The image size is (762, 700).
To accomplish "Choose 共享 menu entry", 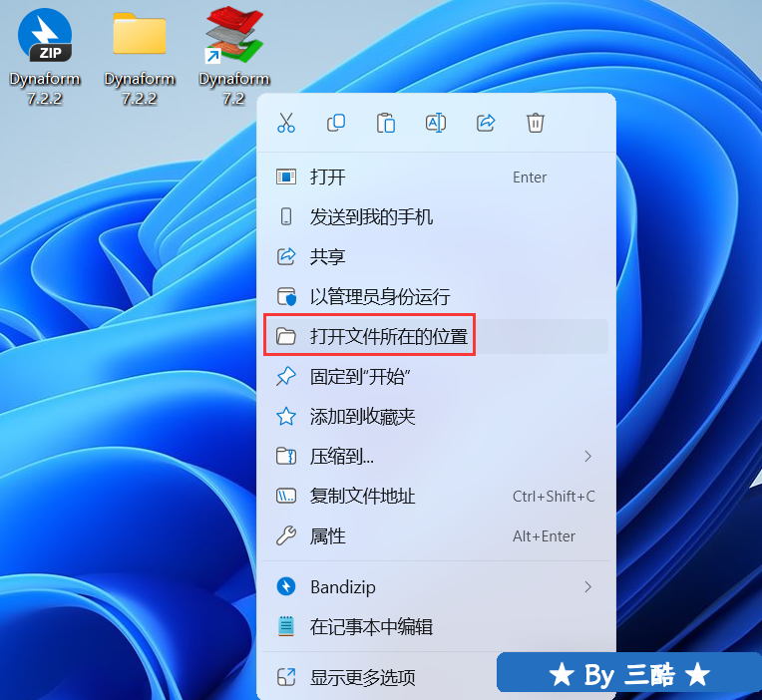I will coord(436,257).
